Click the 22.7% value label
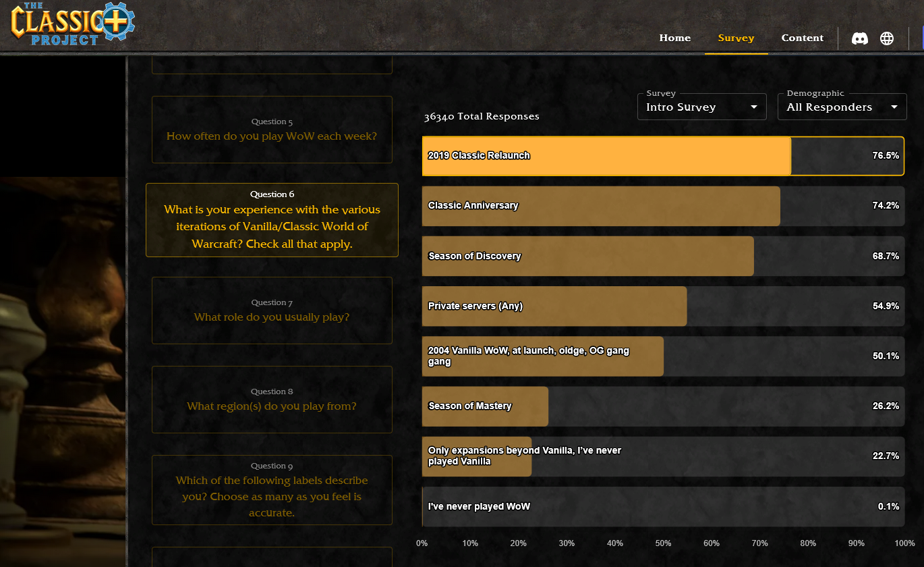 (886, 456)
